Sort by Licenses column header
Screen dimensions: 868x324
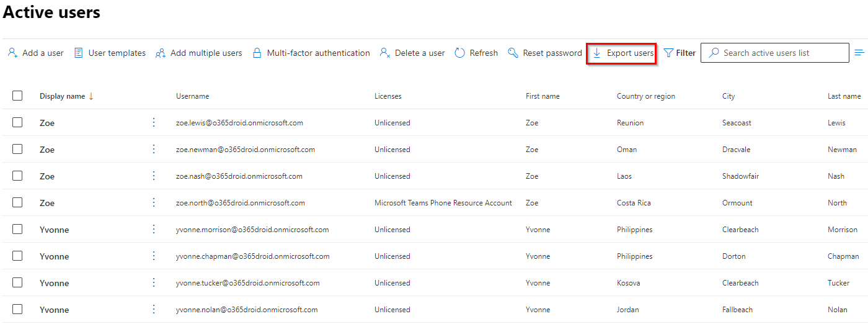point(387,96)
